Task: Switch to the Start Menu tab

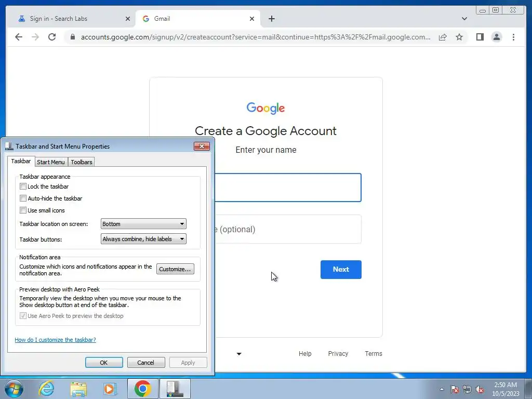Action: tap(51, 162)
